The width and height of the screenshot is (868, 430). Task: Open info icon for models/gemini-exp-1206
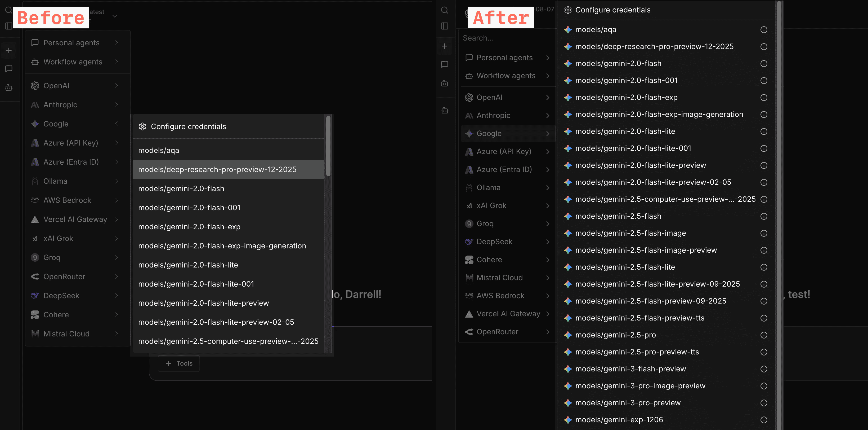click(764, 420)
